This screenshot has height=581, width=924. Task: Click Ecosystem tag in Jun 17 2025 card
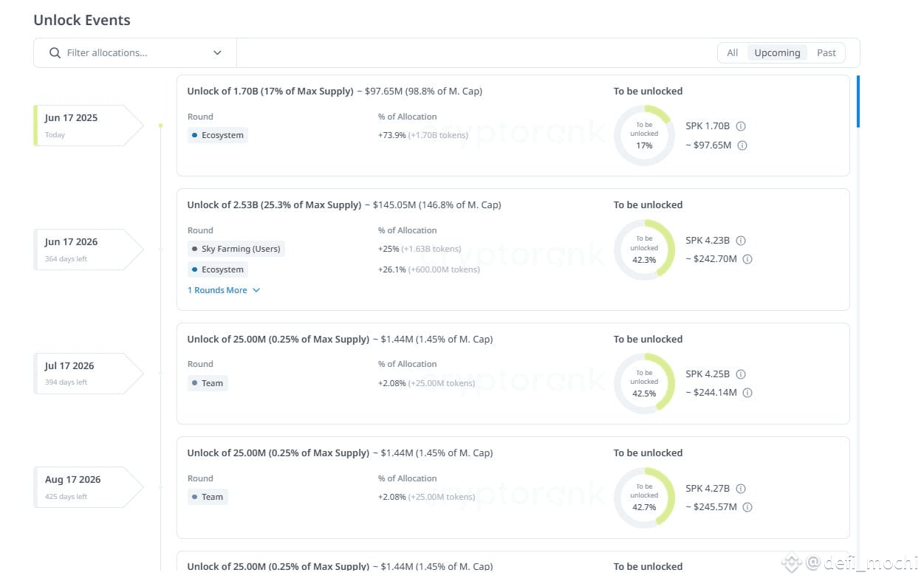pos(218,135)
